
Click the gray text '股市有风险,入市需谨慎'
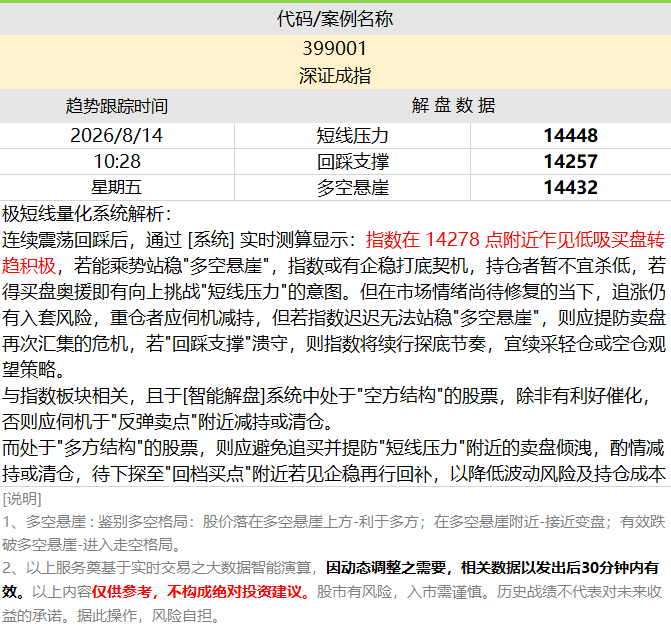[402, 592]
